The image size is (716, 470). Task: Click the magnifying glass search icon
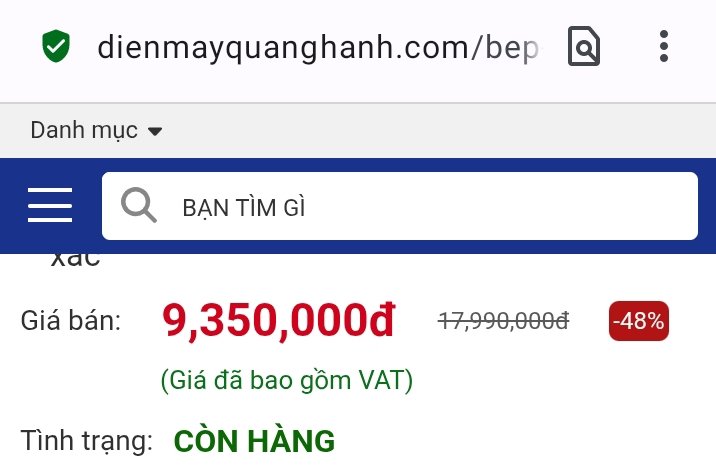click(138, 205)
